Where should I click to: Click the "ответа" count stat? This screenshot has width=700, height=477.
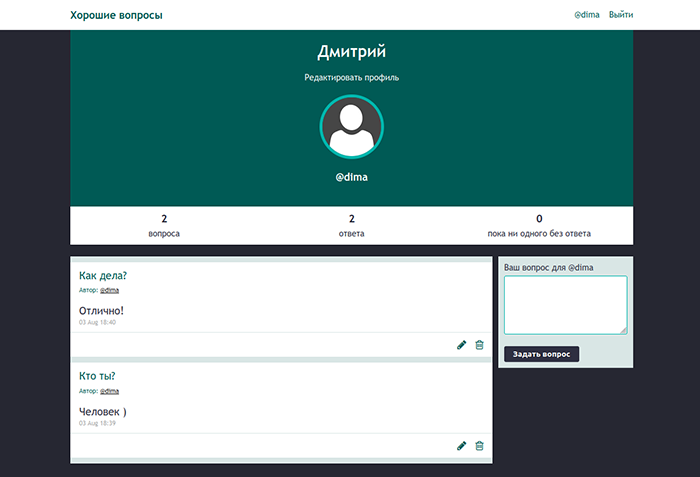pyautogui.click(x=352, y=226)
